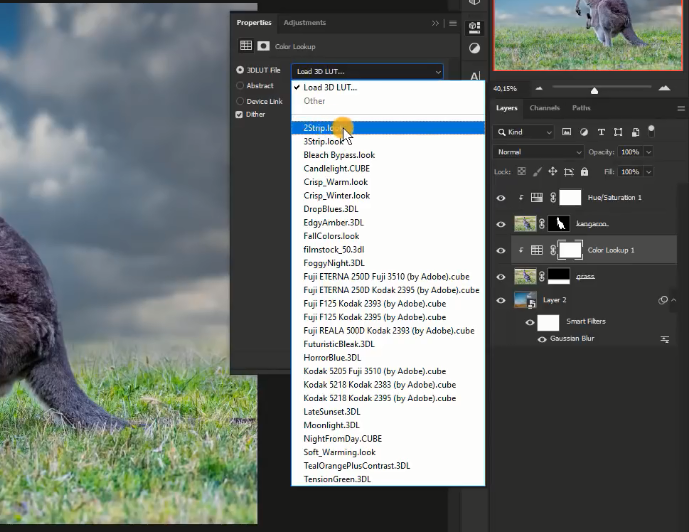This screenshot has height=532, width=689.
Task: Open the Layers panel menu icon
Action: click(x=679, y=108)
